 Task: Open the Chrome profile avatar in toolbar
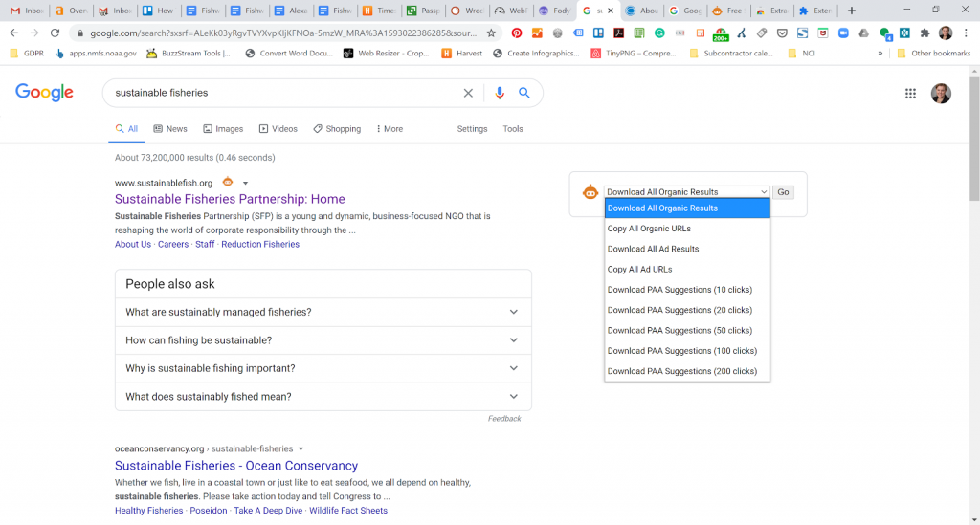tap(945, 33)
